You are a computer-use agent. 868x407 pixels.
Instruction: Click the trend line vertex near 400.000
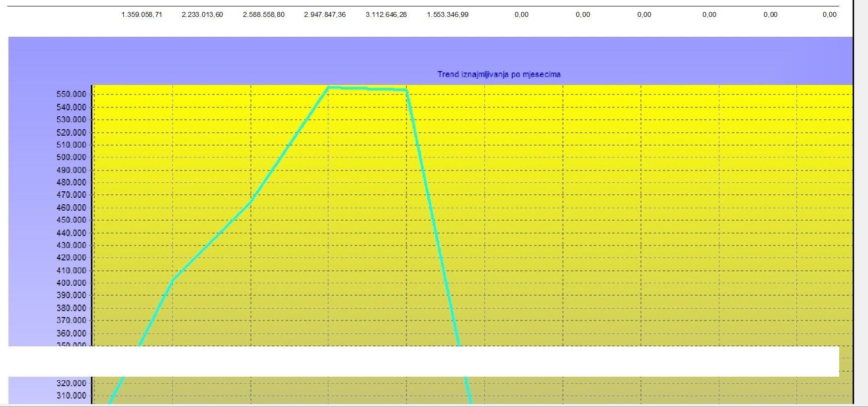point(172,279)
